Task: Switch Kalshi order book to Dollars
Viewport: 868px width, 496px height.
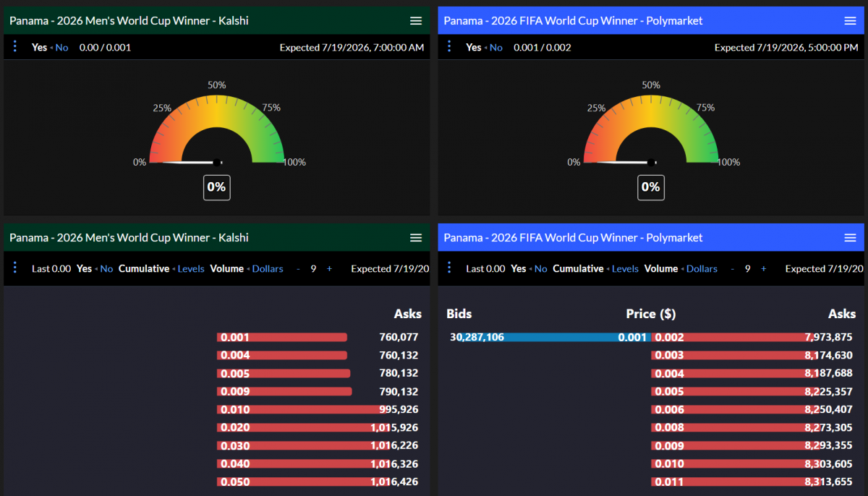Action: [x=268, y=269]
